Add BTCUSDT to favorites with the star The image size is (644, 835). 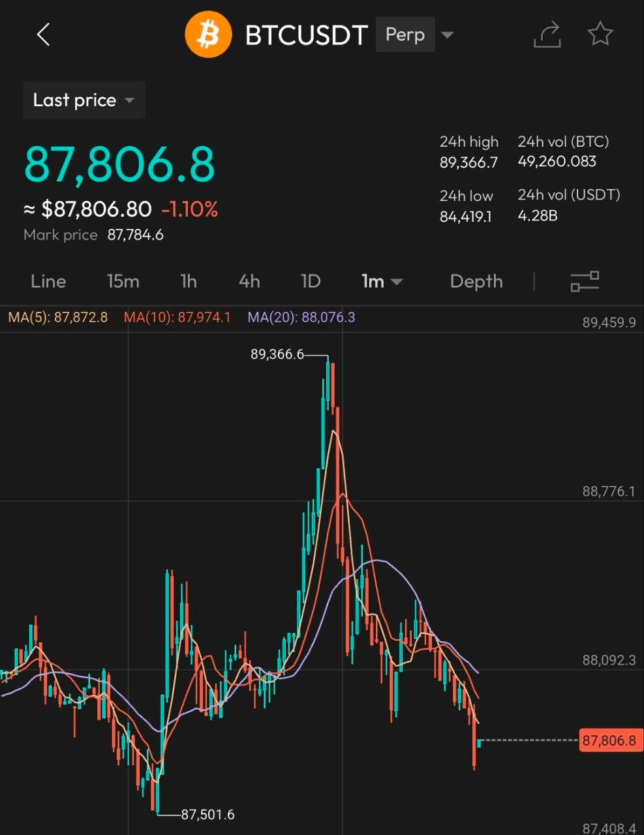click(600, 34)
